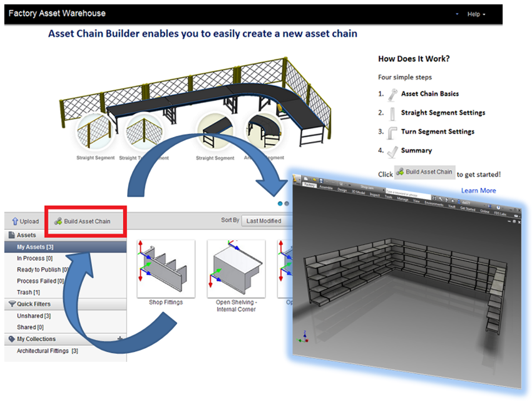Click the Inventor binoculars search icon

(x=434, y=198)
